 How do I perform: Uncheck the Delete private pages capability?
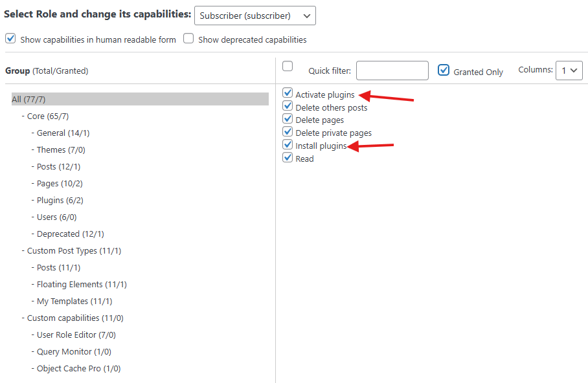pos(288,132)
